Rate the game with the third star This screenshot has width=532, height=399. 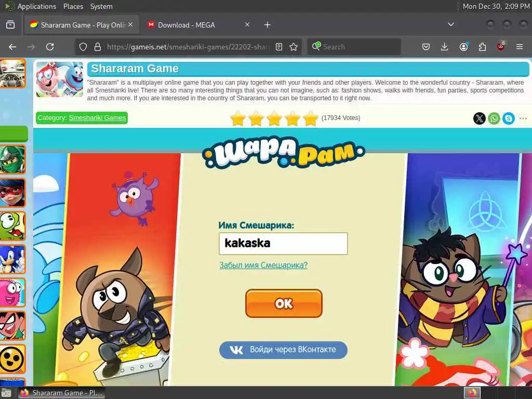274,119
